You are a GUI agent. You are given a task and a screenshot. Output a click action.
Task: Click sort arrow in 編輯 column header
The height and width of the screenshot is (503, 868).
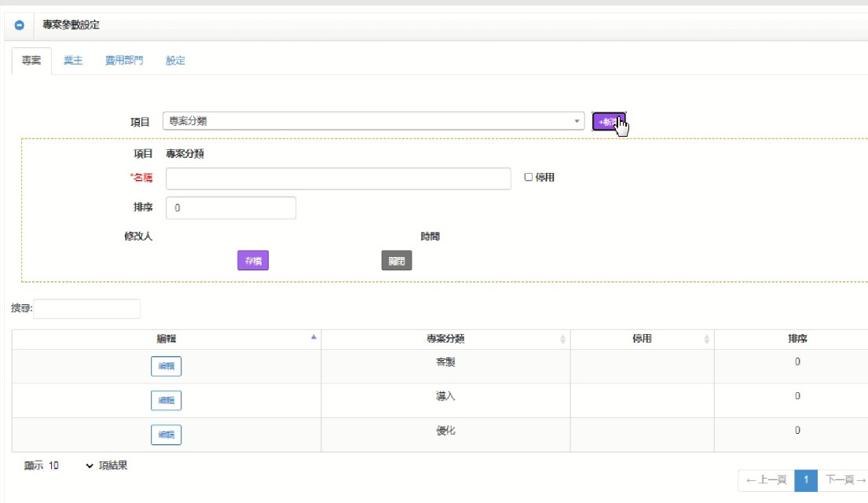pyautogui.click(x=314, y=337)
